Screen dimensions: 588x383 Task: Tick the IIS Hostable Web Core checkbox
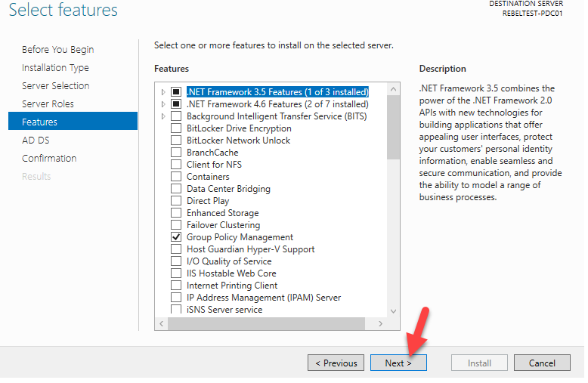[176, 273]
